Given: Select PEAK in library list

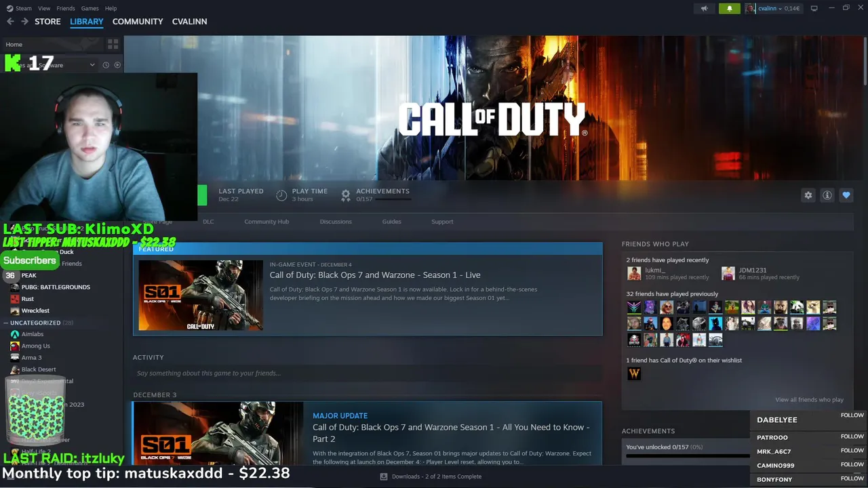Looking at the screenshot, I should coord(28,276).
